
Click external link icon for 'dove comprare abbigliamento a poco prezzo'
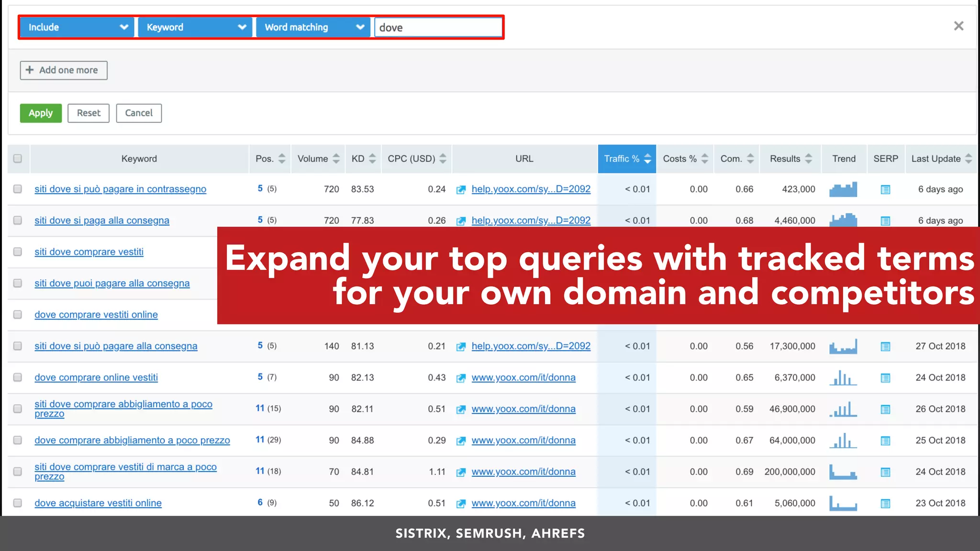click(461, 441)
